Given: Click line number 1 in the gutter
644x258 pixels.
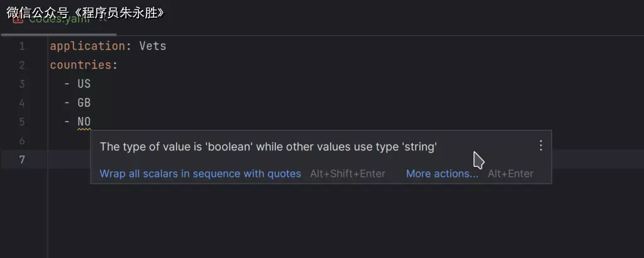Looking at the screenshot, I should pyautogui.click(x=22, y=46).
